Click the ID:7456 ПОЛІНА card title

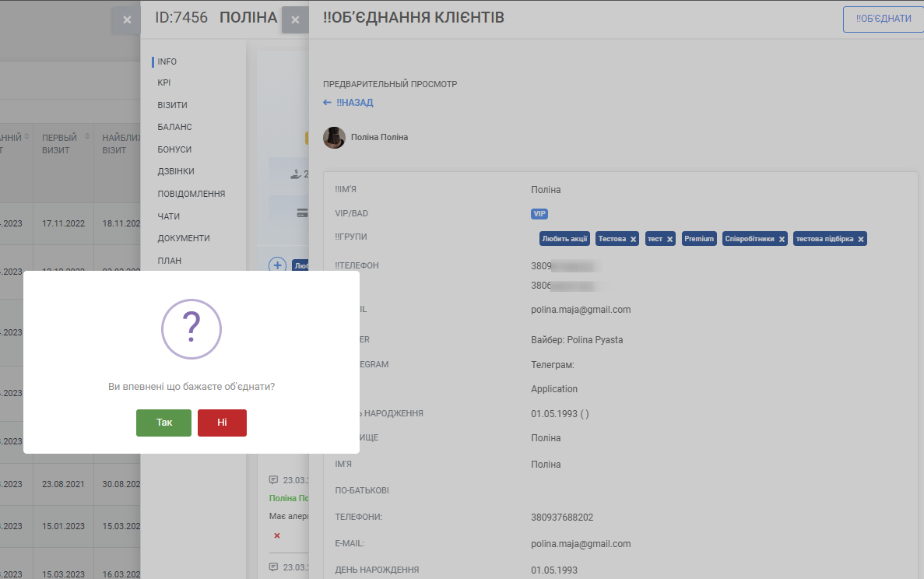216,18
